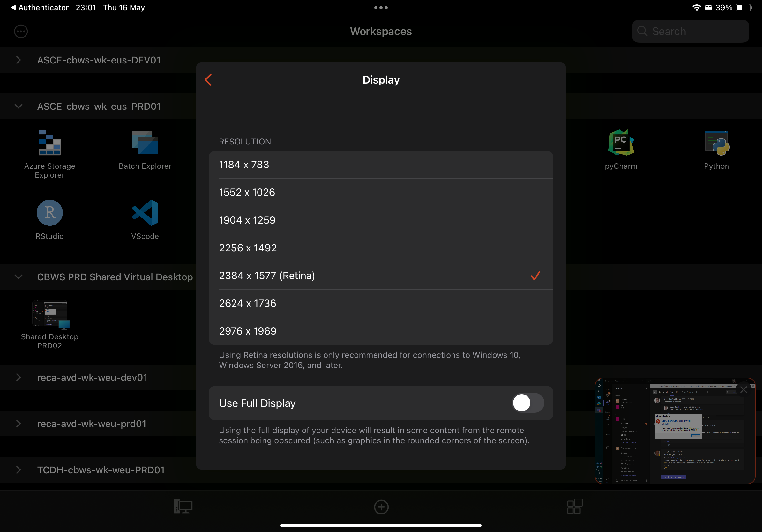Select the 1184 x 783 resolution
The image size is (762, 532).
pos(381,165)
